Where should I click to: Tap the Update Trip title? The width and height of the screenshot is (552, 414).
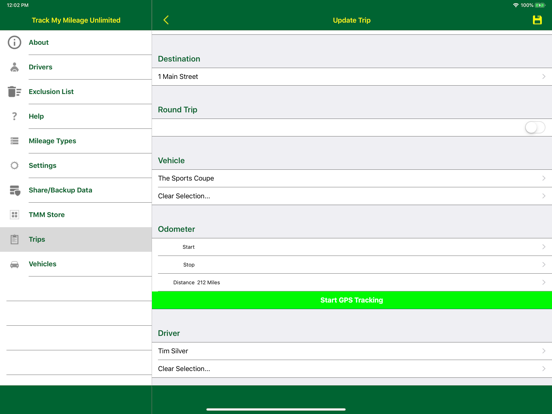pos(352,20)
